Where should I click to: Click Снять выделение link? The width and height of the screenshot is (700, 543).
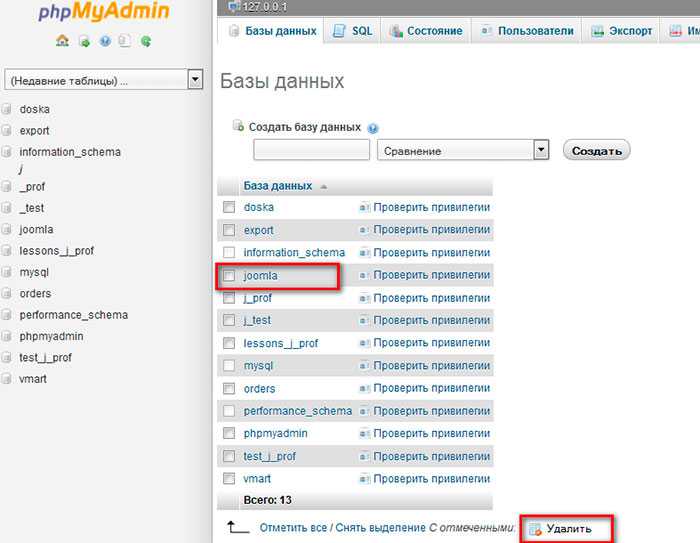tap(380, 528)
